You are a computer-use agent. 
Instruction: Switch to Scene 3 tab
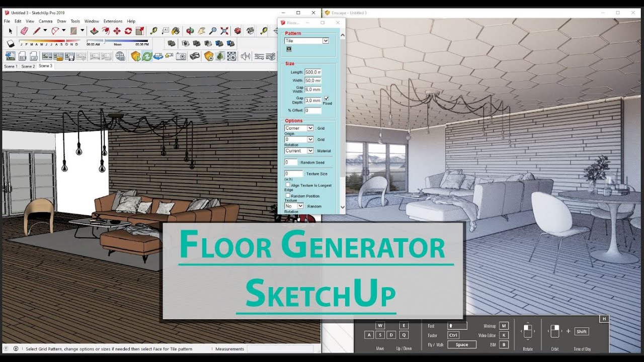(45, 66)
